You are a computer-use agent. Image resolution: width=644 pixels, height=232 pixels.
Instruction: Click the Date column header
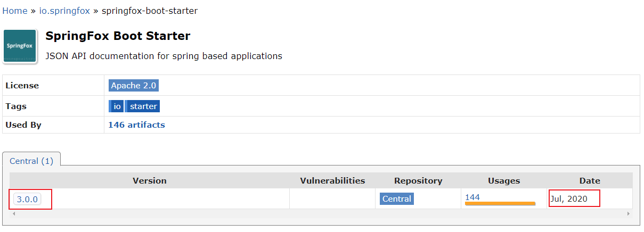tap(590, 181)
